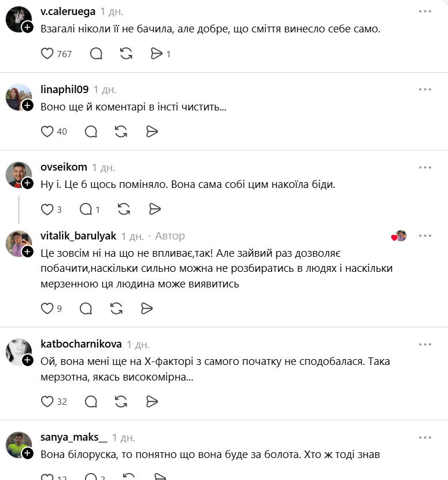448x480 pixels.
Task: Open the three-dot menu on sanya_maks__'s comment
Action: tap(426, 437)
